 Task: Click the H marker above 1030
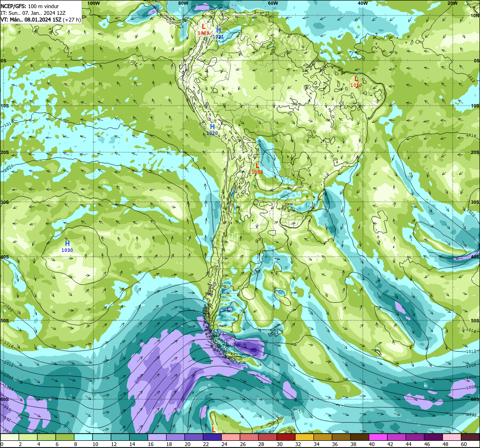(x=67, y=243)
